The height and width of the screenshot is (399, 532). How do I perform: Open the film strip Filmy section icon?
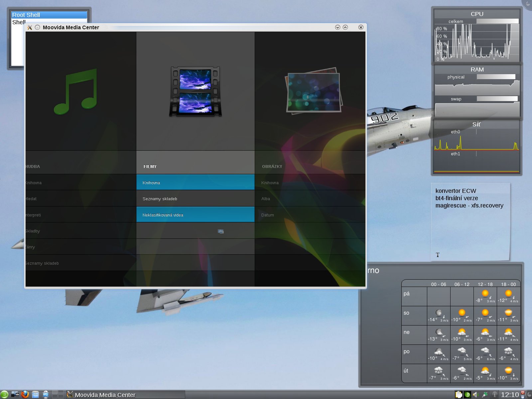click(x=196, y=91)
